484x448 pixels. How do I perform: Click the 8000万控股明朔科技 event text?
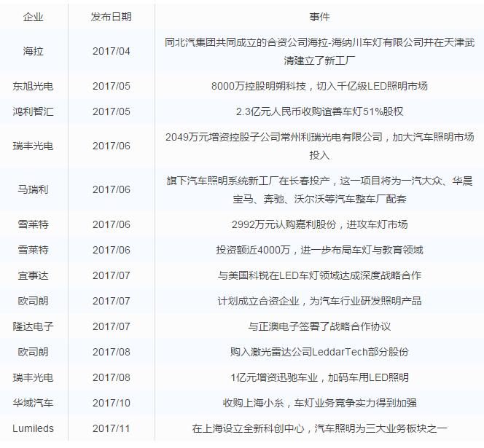(319, 86)
